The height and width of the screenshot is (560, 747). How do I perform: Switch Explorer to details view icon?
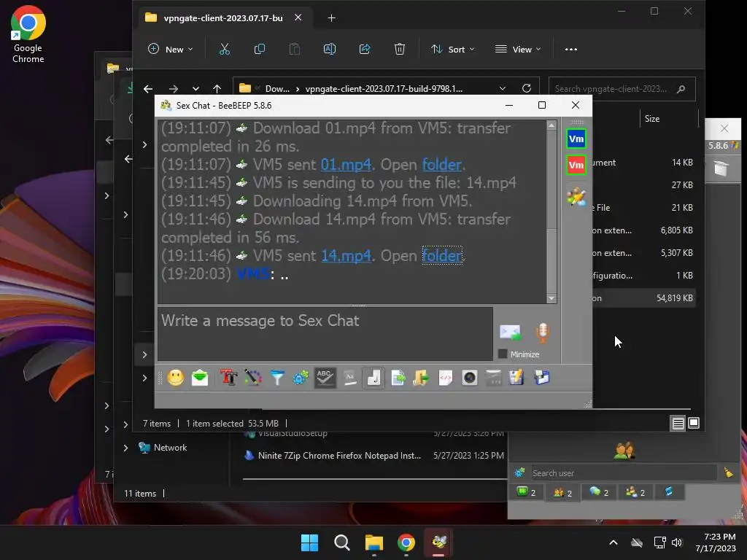click(x=678, y=423)
